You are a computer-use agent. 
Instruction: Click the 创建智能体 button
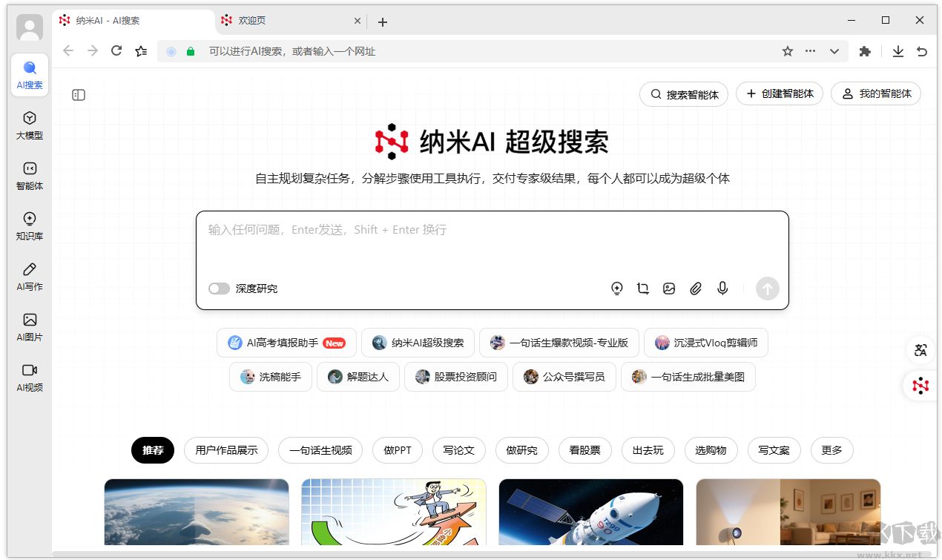coord(779,94)
